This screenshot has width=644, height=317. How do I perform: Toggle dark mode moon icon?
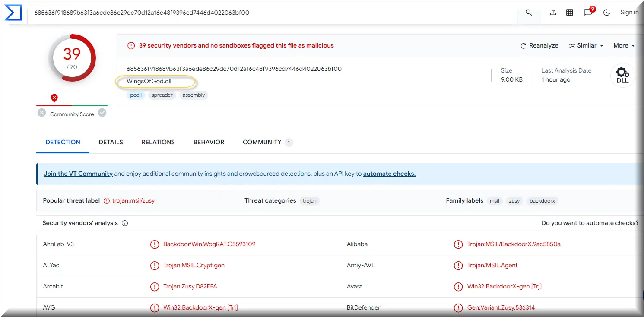point(607,13)
